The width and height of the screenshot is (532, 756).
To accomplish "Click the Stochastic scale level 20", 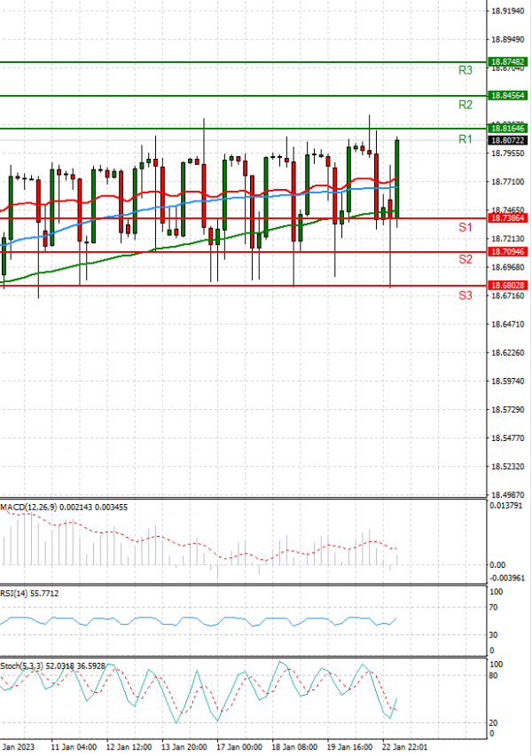I will 493,723.
